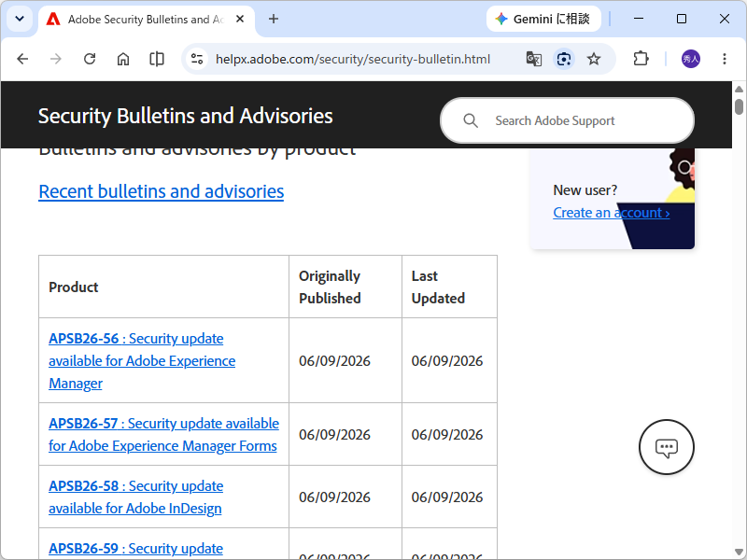
Task: Open the Extensions puzzle icon
Action: [x=641, y=59]
